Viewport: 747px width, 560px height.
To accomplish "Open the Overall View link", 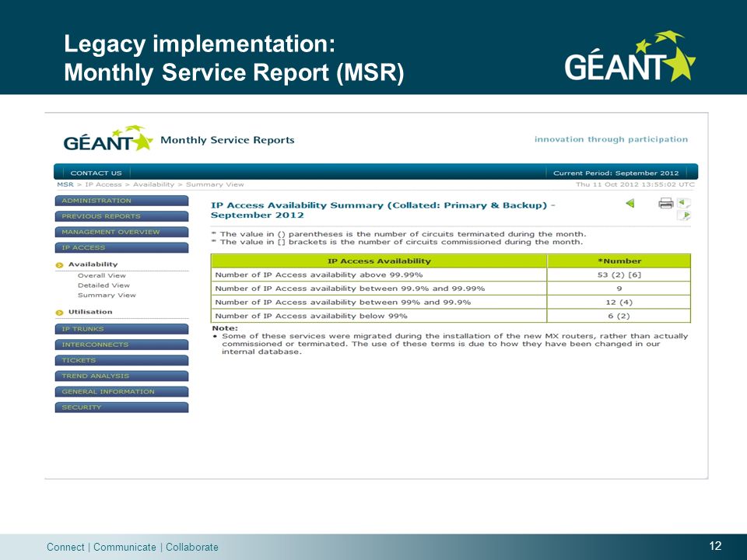I will pos(101,275).
